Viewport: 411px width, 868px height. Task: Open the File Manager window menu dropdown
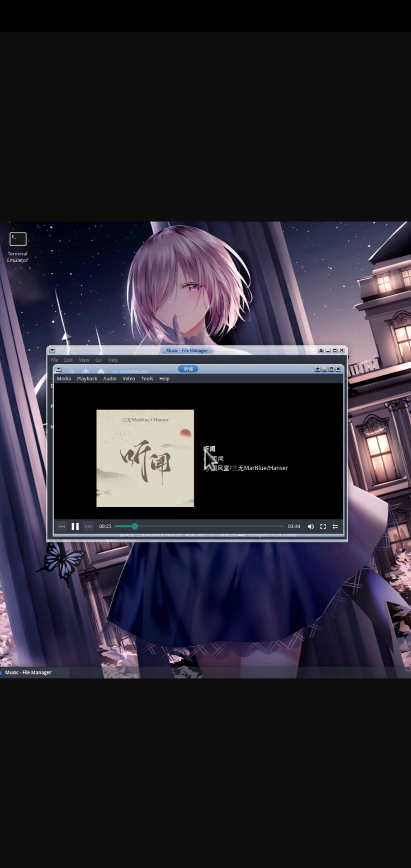pyautogui.click(x=52, y=350)
